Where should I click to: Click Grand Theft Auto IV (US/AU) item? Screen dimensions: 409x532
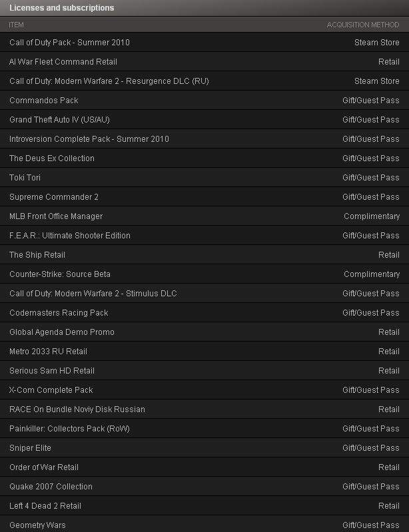(204, 120)
